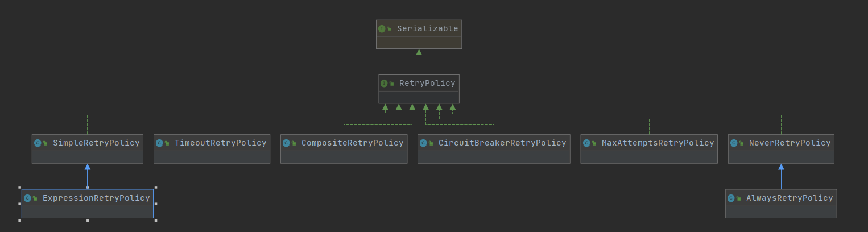
Task: Click the Serializable interface icon
Action: pos(382,29)
